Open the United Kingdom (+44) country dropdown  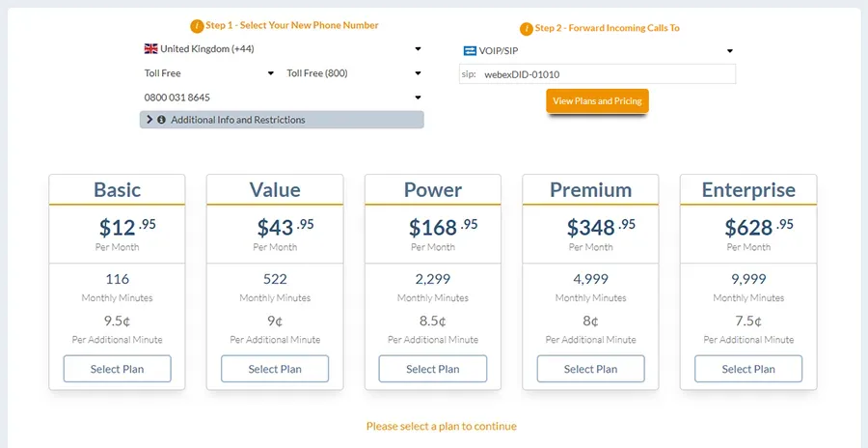coord(282,48)
